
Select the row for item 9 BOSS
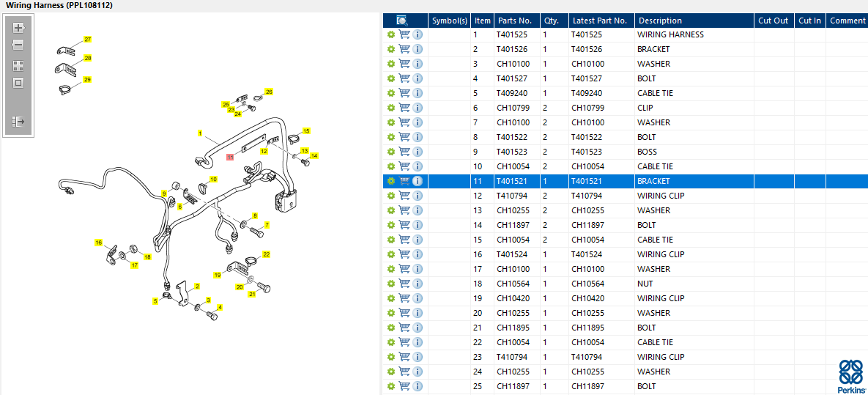[x=625, y=152]
